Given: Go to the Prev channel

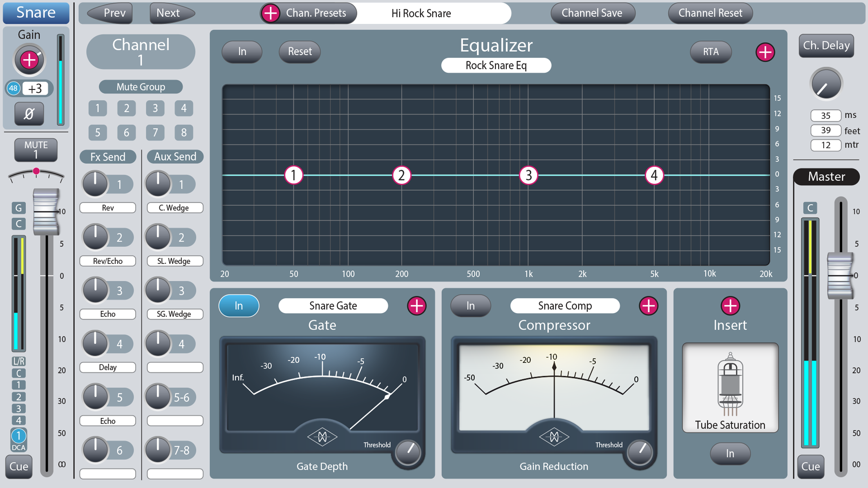Looking at the screenshot, I should click(x=110, y=13).
